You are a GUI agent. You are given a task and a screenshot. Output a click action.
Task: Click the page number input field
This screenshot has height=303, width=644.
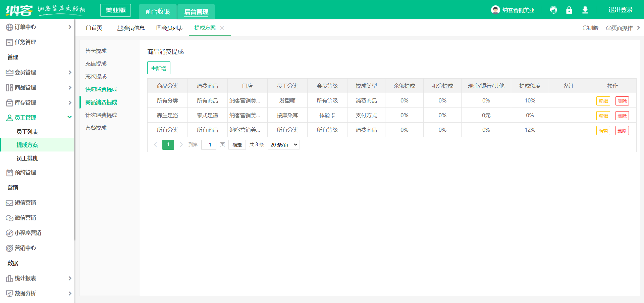tap(209, 145)
